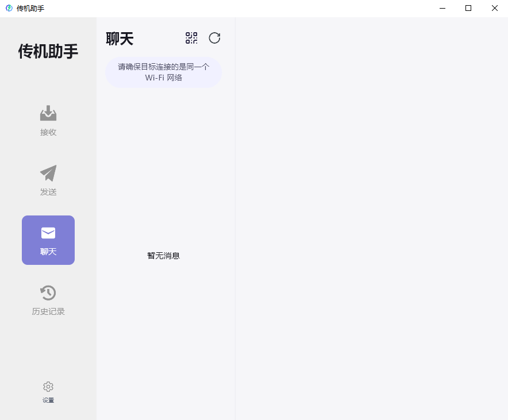Click the empty message panel on the right
Image resolution: width=508 pixels, height=420 pixels.
372,218
